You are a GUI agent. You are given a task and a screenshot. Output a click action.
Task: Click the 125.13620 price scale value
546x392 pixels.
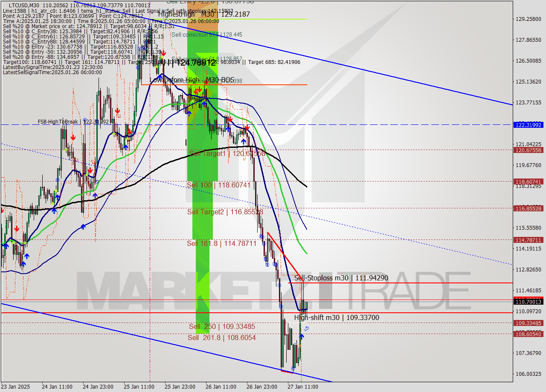pos(528,82)
